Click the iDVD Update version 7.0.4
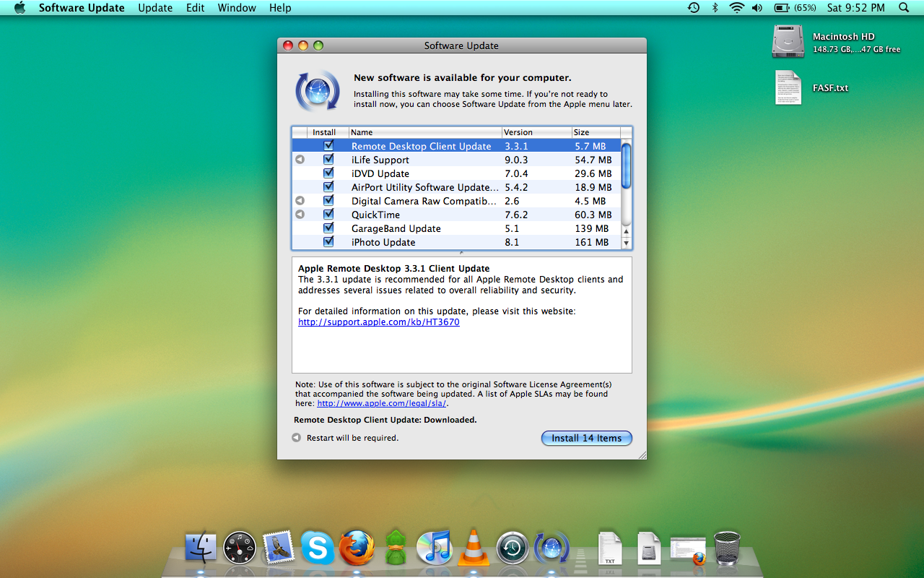 (x=516, y=173)
